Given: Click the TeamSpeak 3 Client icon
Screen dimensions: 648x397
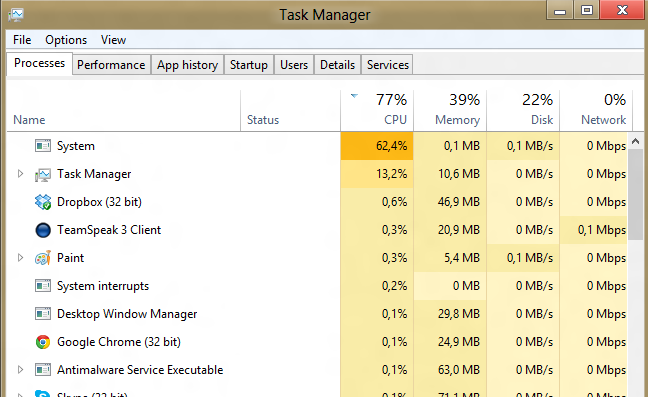Looking at the screenshot, I should point(43,230).
